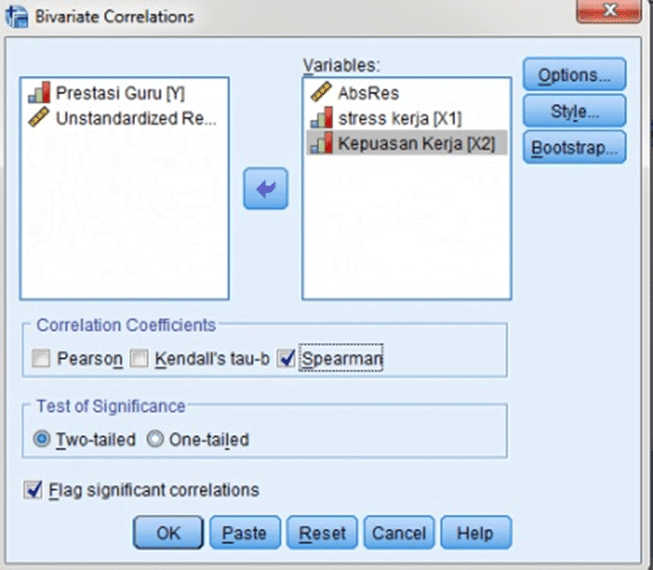The height and width of the screenshot is (570, 653).
Task: Click the bar chart icon beside Kepuasan Kerja [X2]
Action: point(322,143)
